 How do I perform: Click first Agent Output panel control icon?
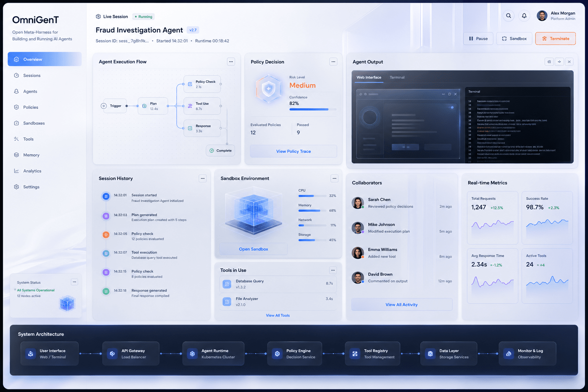pos(549,62)
